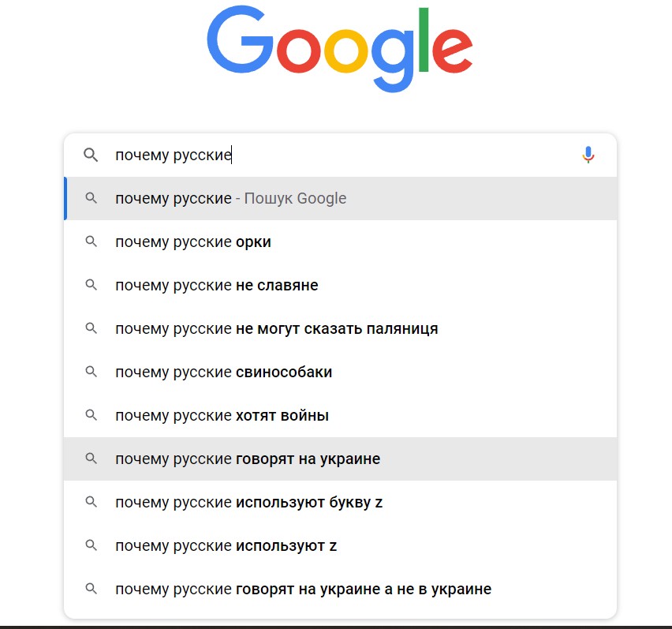The height and width of the screenshot is (629, 672).
Task: Click magnifier icon beside 'хотят войны' suggestion
Action: click(x=91, y=416)
